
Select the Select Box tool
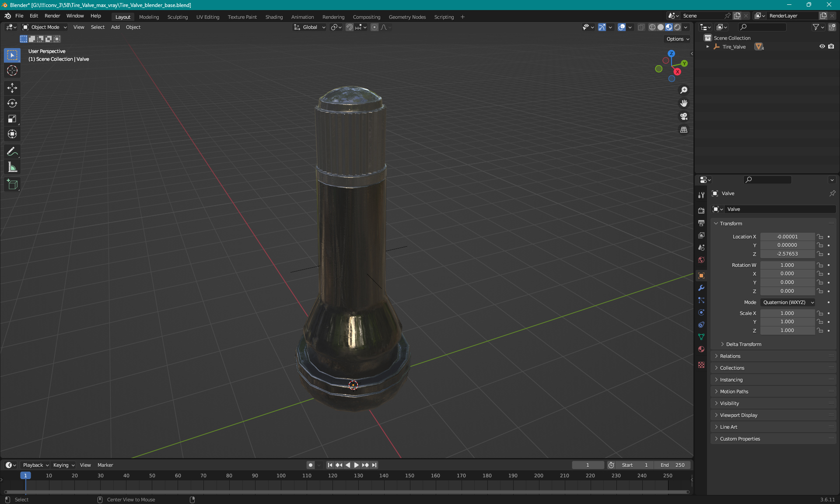pos(12,55)
